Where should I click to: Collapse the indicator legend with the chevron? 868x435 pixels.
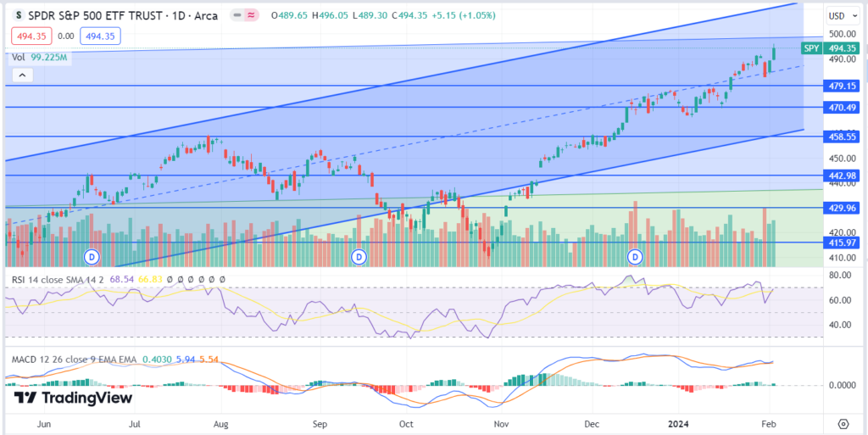(22, 75)
